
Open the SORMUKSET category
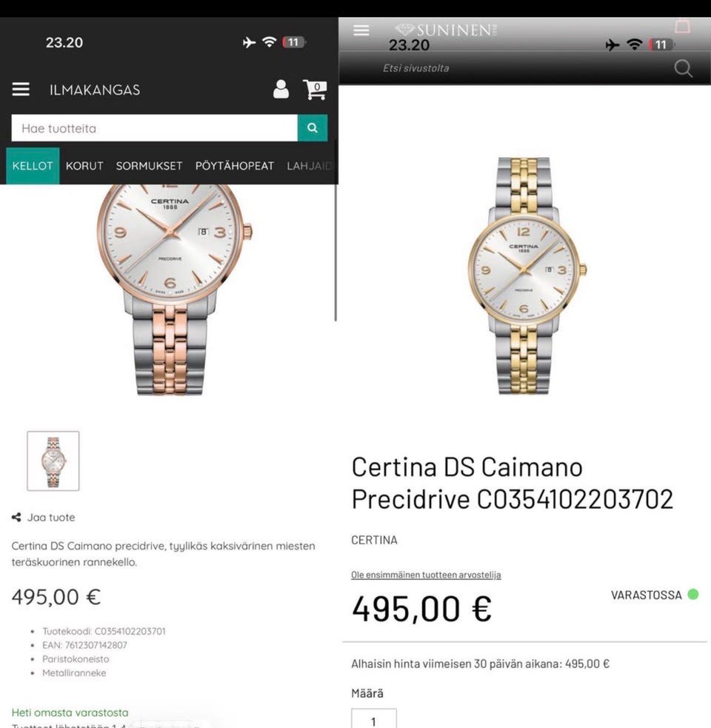(x=149, y=166)
